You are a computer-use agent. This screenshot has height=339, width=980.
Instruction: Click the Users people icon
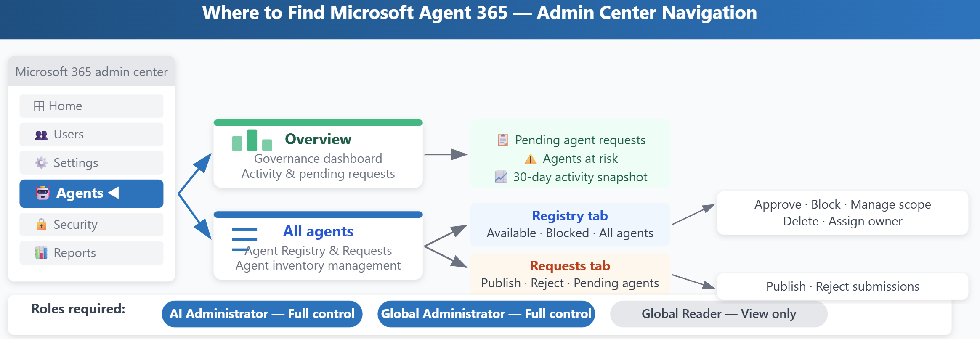pos(41,135)
